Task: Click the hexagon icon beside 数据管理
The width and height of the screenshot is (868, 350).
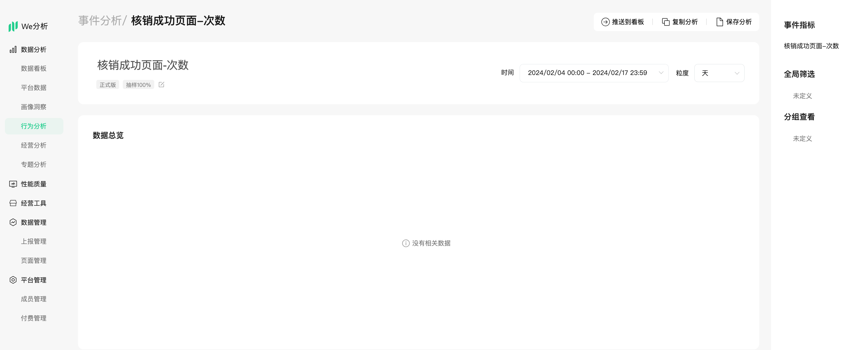Action: (x=13, y=222)
